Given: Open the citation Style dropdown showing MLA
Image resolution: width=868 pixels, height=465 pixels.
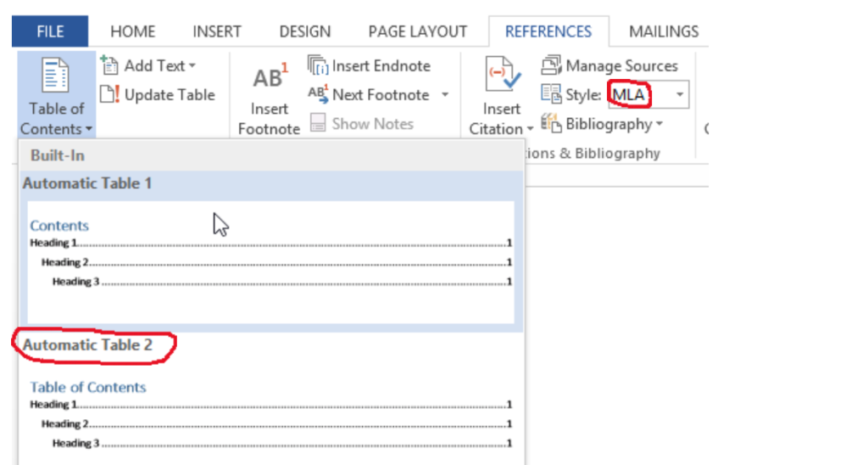Looking at the screenshot, I should coord(680,95).
